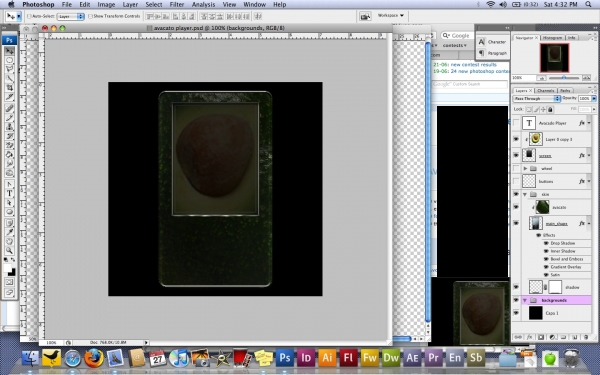Click the foreground color swatch
This screenshot has width=600, height=375.
click(x=7, y=268)
